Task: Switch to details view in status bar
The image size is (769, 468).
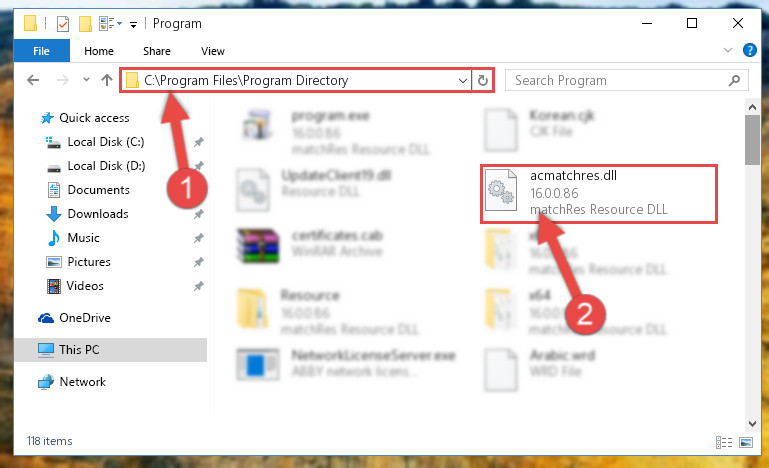Action: (724, 442)
